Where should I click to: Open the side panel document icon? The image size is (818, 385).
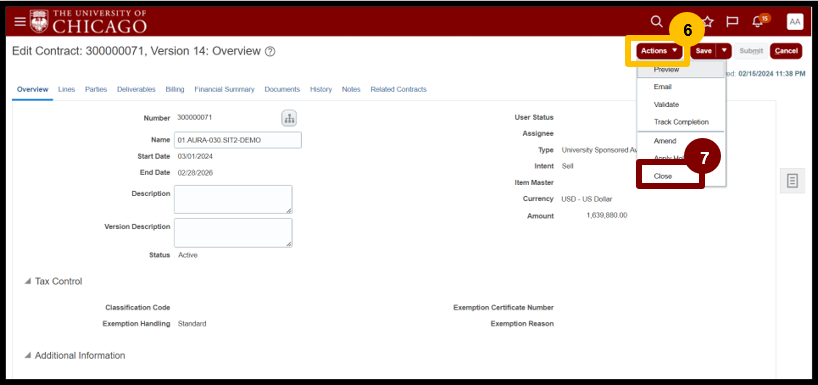click(792, 181)
